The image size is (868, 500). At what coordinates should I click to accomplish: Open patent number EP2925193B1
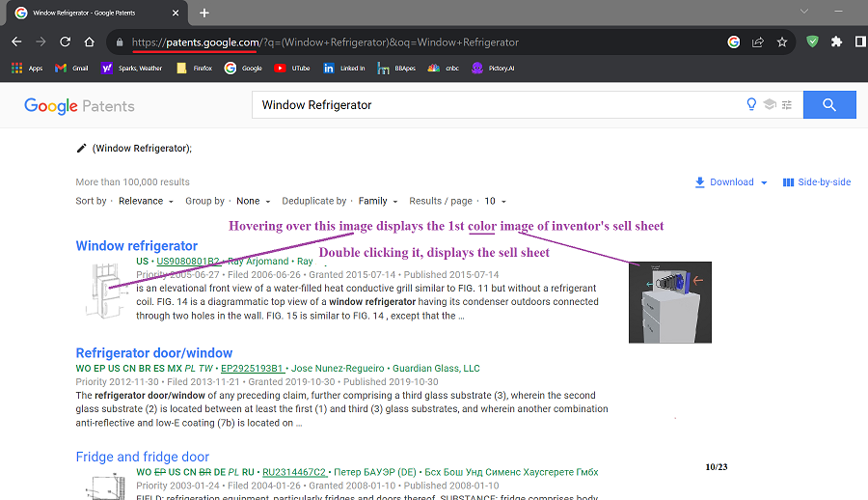pyautogui.click(x=253, y=369)
